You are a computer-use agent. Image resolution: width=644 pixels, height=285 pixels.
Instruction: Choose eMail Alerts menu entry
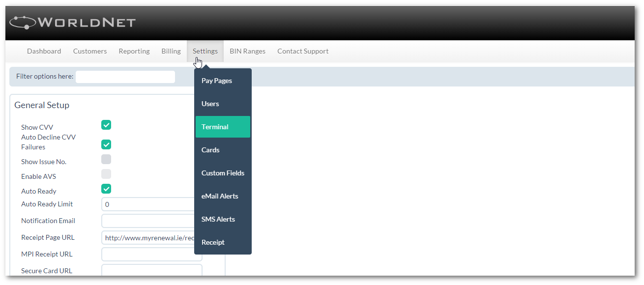pos(223,196)
